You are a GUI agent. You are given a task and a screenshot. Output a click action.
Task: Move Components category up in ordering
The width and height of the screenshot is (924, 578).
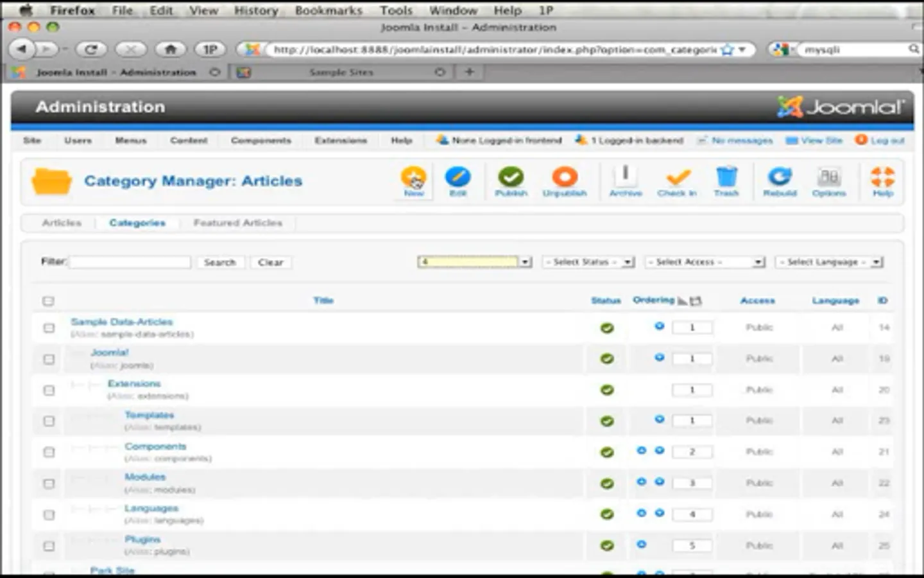pyautogui.click(x=641, y=451)
